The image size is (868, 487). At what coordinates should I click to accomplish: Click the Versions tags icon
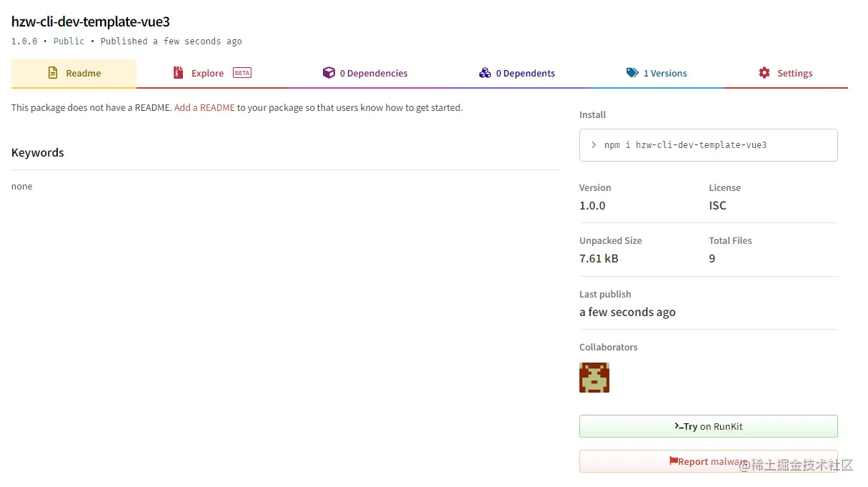(x=632, y=73)
